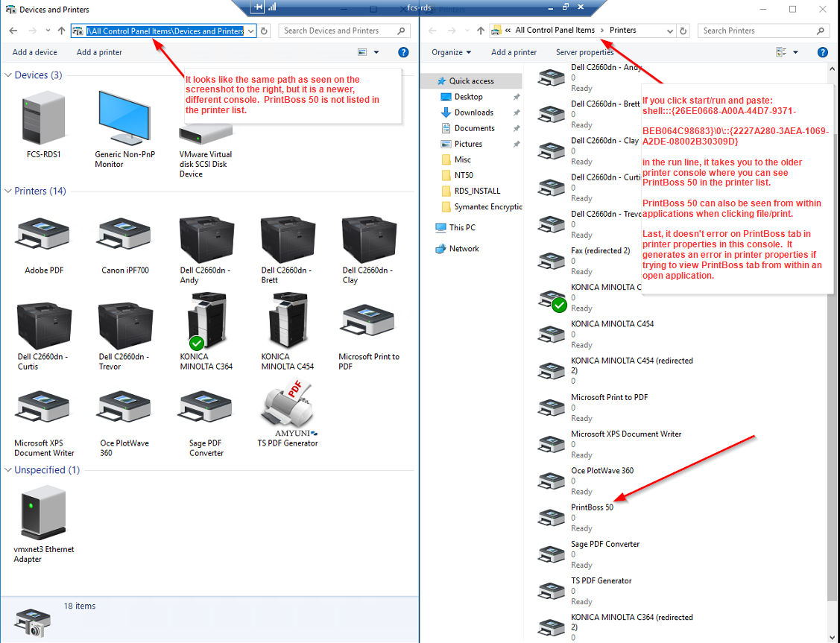Viewport: 840px width, 643px height.
Task: Select KONICA MINOLTA C364 (redirected 2) entry
Action: point(616,627)
